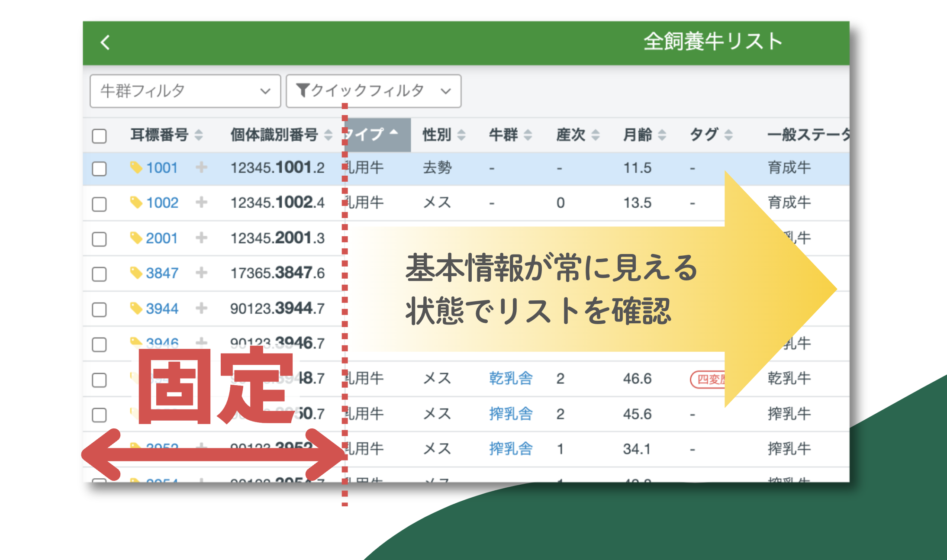Sort by the highlighted タイプ column
Image resolution: width=947 pixels, height=560 pixels.
tap(377, 135)
